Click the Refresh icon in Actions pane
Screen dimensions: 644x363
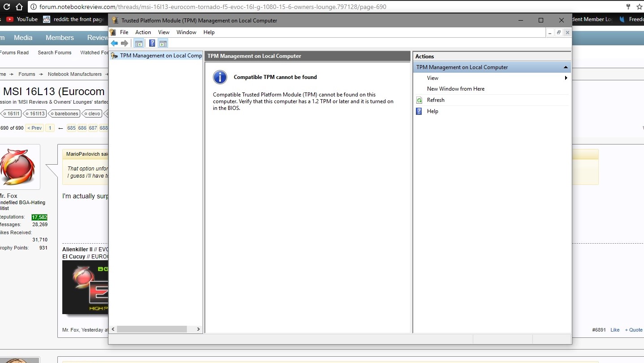tap(419, 100)
